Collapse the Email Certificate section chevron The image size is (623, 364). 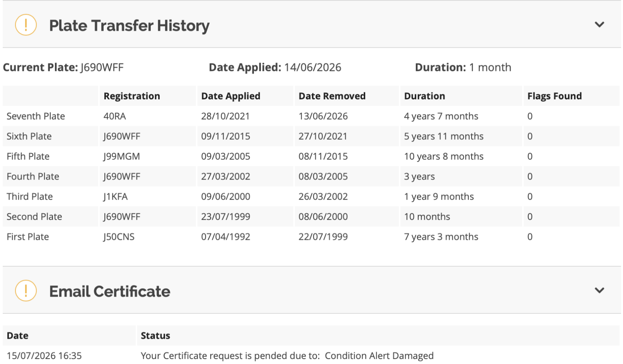click(599, 290)
